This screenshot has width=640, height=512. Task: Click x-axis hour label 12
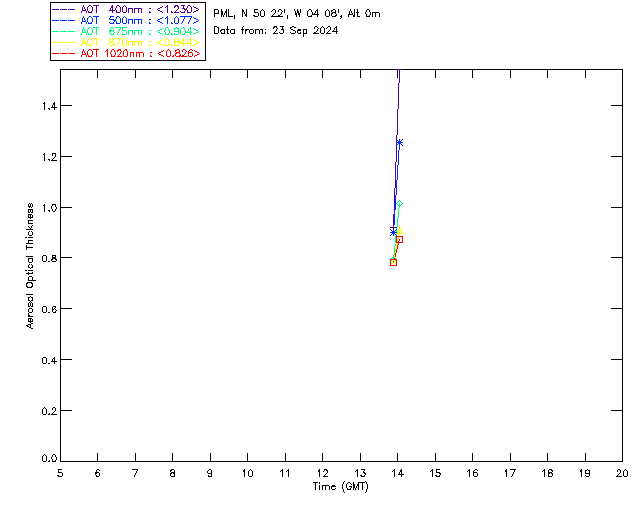pos(322,473)
